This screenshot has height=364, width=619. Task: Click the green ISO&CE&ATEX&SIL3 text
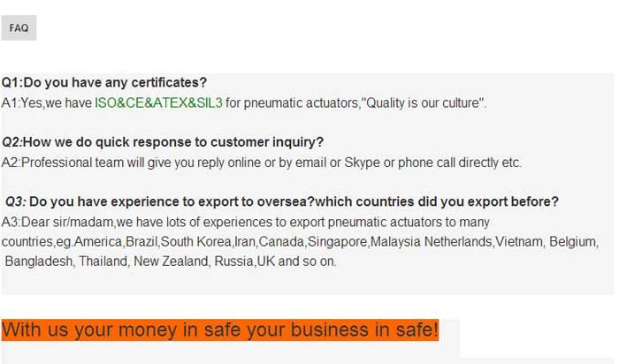point(158,103)
